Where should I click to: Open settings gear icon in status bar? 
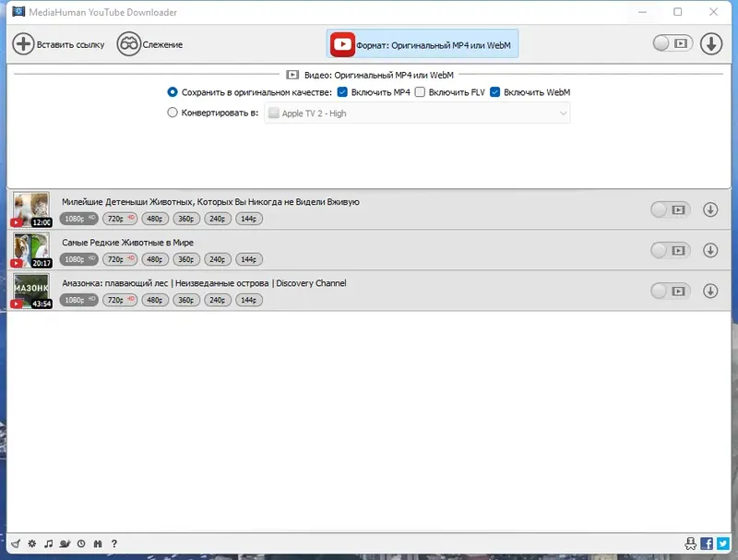coord(32,543)
